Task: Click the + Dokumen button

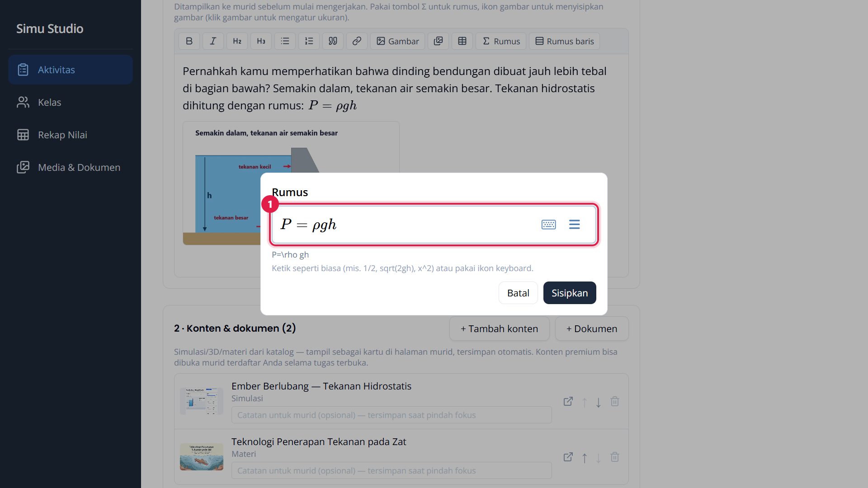Action: tap(592, 329)
